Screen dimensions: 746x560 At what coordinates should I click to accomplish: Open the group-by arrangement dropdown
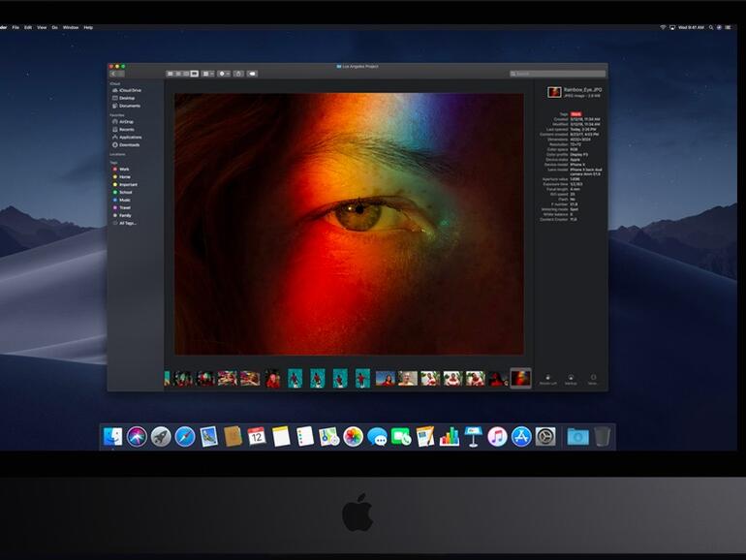[x=208, y=74]
